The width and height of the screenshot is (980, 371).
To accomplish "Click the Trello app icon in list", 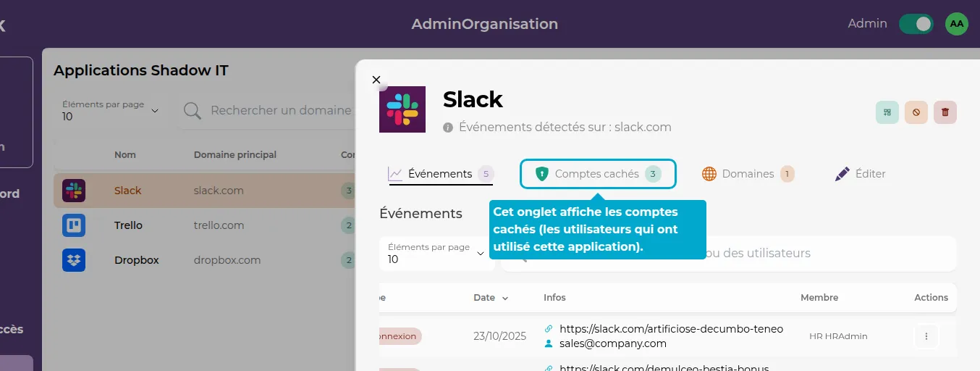I will [74, 225].
